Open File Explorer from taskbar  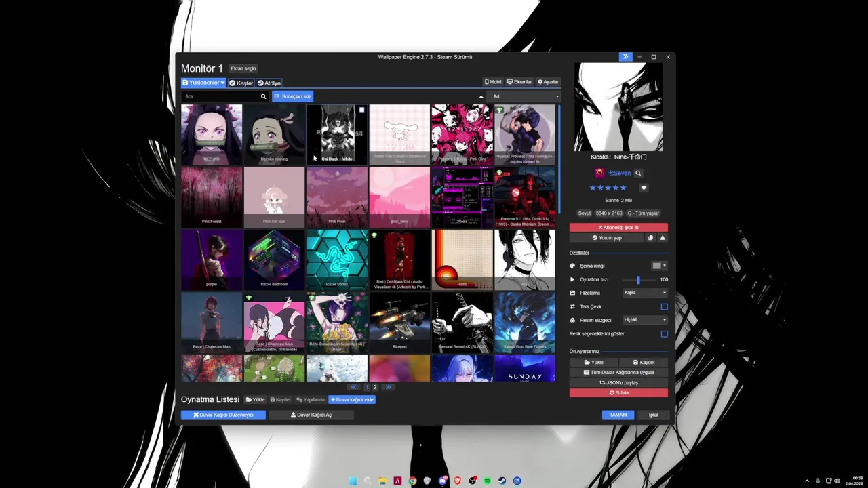tap(382, 481)
